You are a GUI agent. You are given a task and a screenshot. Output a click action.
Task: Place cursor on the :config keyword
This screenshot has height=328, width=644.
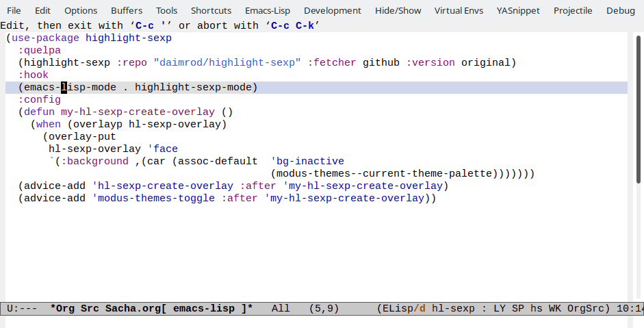coord(39,99)
